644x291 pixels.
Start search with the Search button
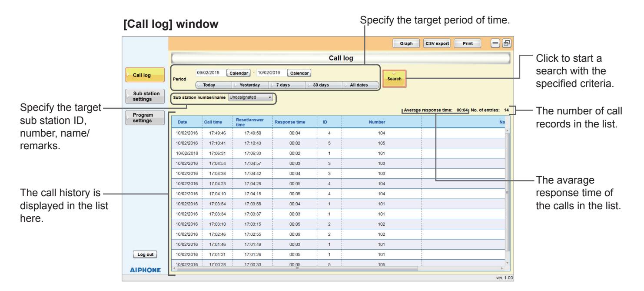click(395, 79)
